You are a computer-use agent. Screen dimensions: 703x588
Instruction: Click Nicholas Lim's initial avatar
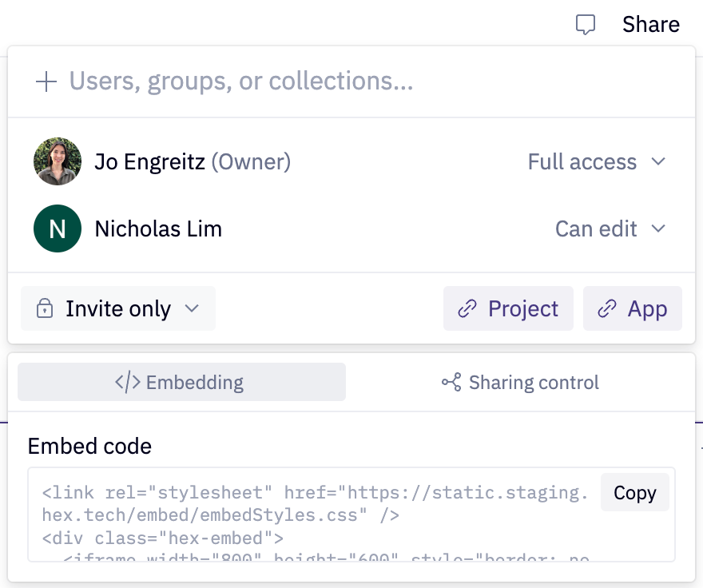(x=57, y=228)
